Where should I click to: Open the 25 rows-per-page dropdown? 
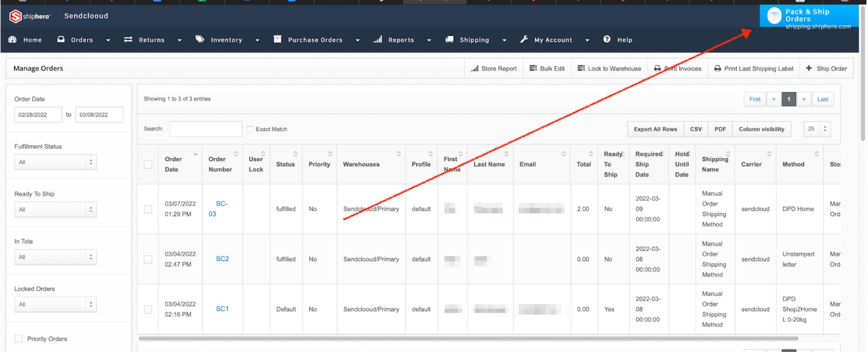coord(817,129)
